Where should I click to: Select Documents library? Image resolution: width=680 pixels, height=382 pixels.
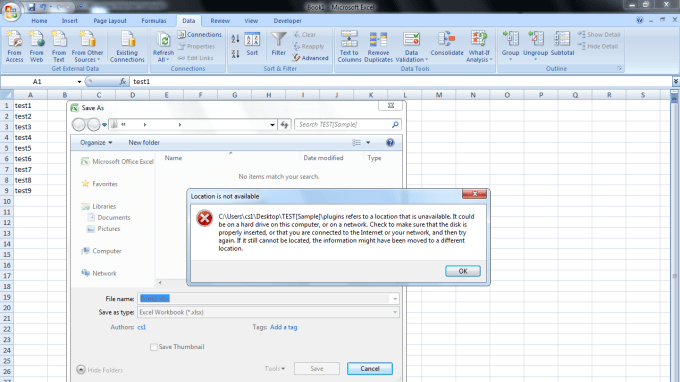coord(113,217)
